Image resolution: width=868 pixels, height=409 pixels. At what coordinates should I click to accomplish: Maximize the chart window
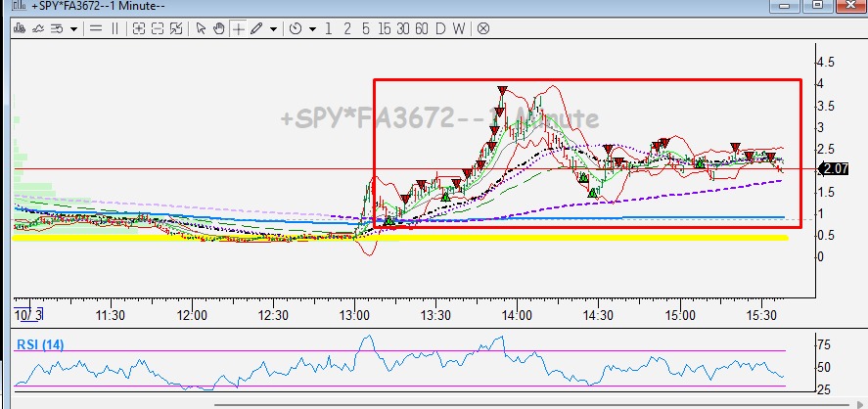pos(818,5)
